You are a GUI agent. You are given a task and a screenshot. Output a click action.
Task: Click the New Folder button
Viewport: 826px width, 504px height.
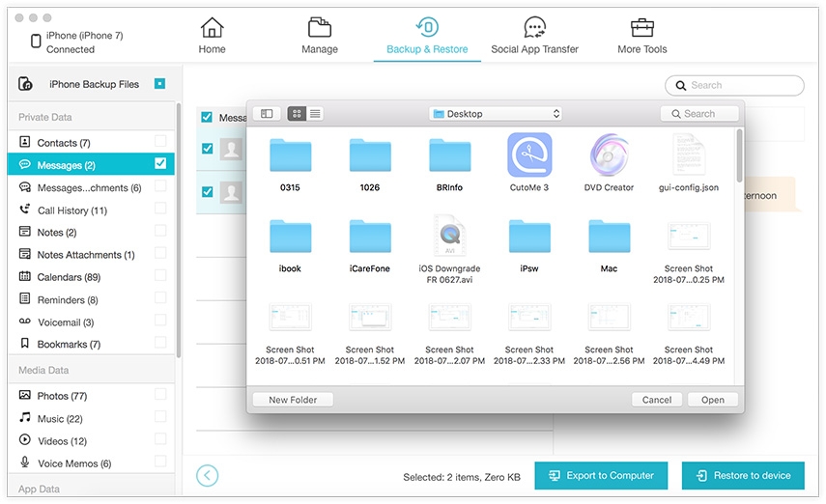click(293, 400)
